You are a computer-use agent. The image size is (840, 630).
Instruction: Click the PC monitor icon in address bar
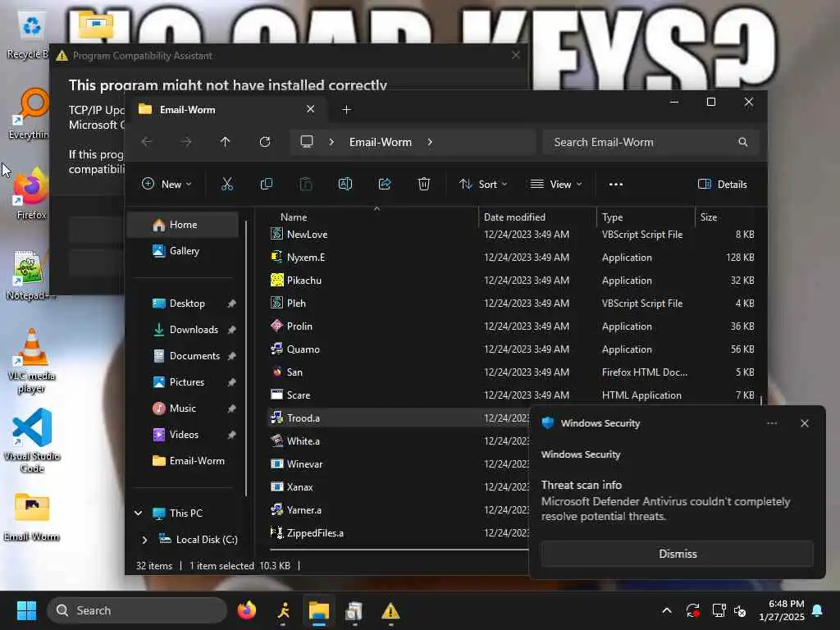307,142
